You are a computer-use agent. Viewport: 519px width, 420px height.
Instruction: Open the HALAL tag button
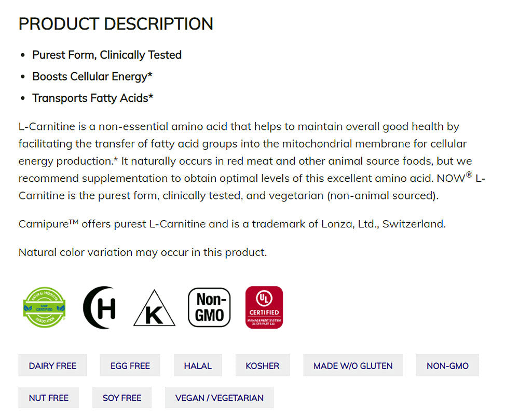pos(198,365)
